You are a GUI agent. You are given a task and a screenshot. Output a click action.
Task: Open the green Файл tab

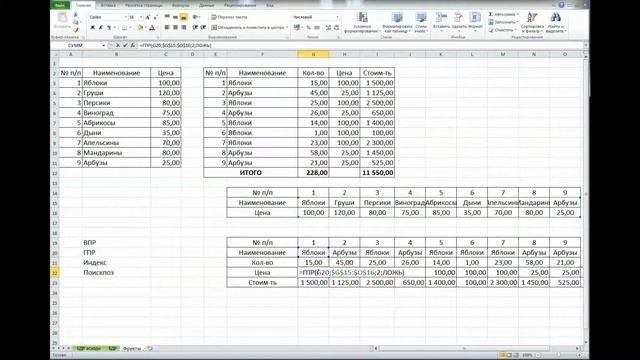click(x=60, y=5)
